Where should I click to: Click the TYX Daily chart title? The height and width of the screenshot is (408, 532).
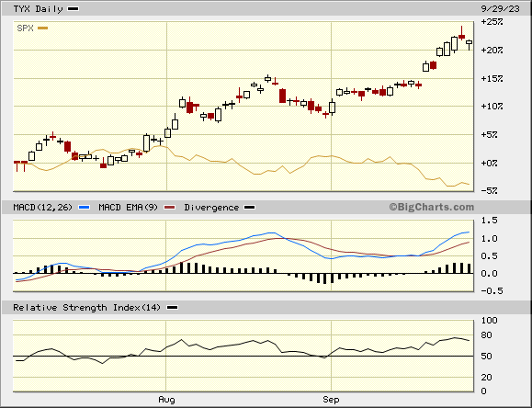click(38, 9)
